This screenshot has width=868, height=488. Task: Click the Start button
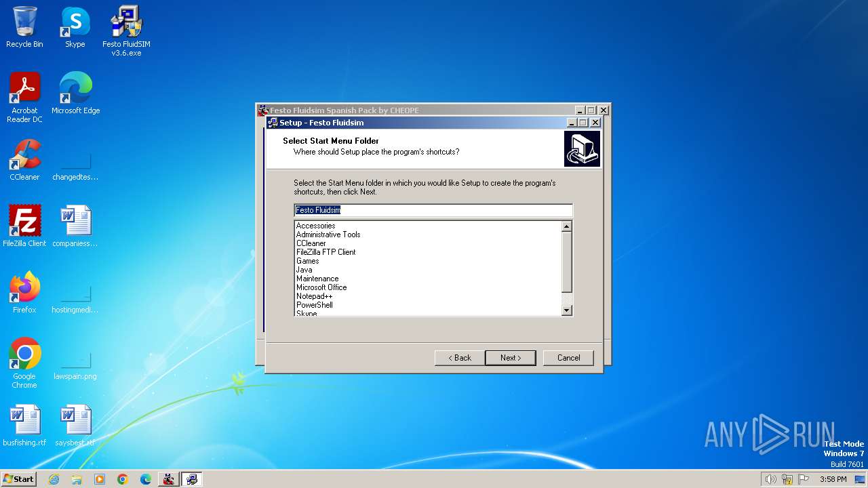click(x=18, y=479)
